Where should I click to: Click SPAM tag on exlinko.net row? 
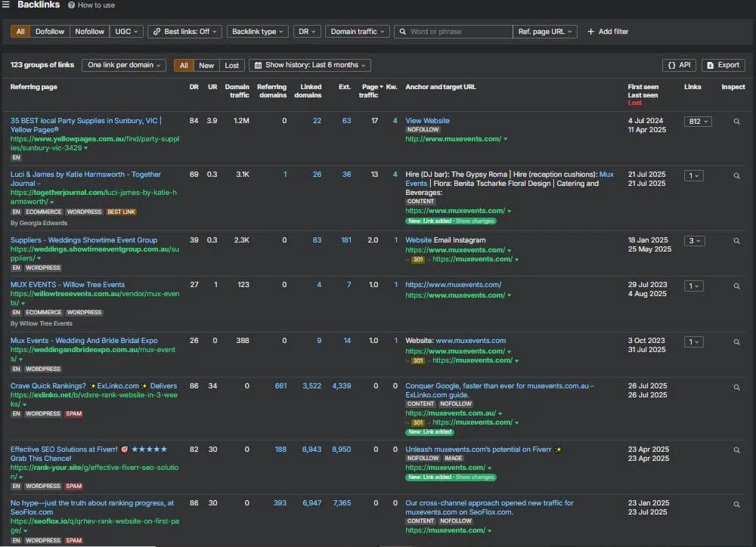point(74,413)
